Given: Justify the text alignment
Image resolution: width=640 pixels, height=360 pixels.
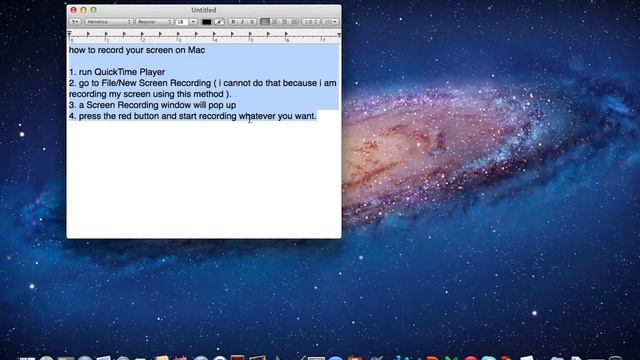Looking at the screenshot, I should point(294,22).
